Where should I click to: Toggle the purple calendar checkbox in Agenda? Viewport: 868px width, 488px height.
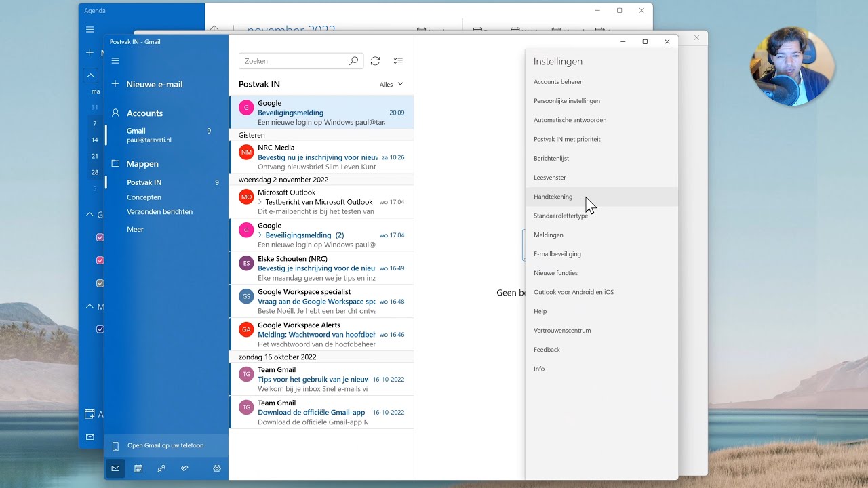(100, 237)
